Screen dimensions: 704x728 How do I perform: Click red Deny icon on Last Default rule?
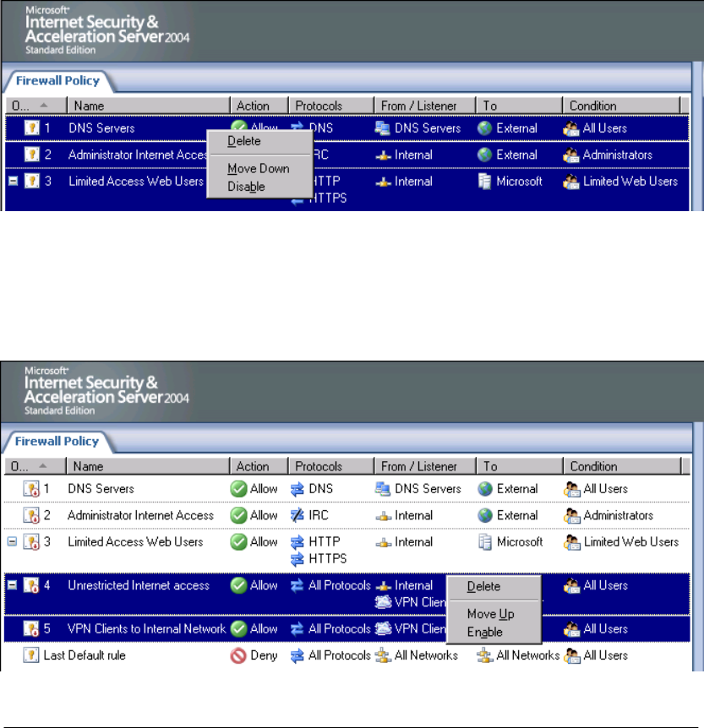238,655
